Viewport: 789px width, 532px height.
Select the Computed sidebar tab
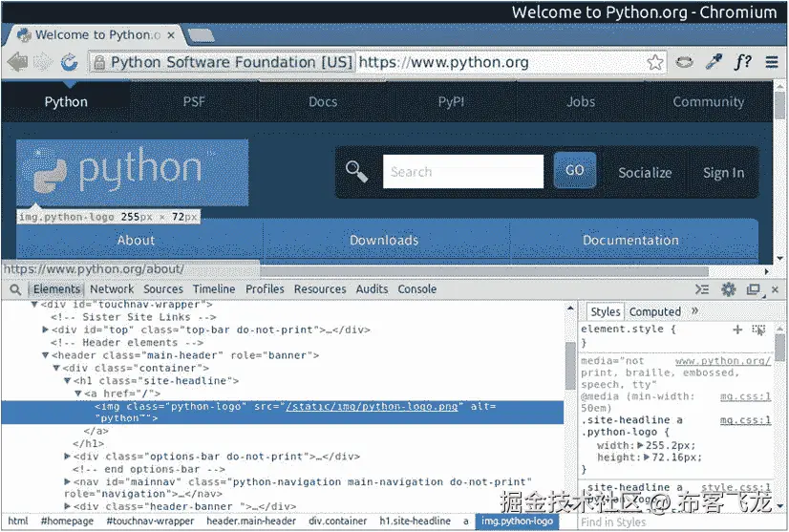pyautogui.click(x=655, y=312)
